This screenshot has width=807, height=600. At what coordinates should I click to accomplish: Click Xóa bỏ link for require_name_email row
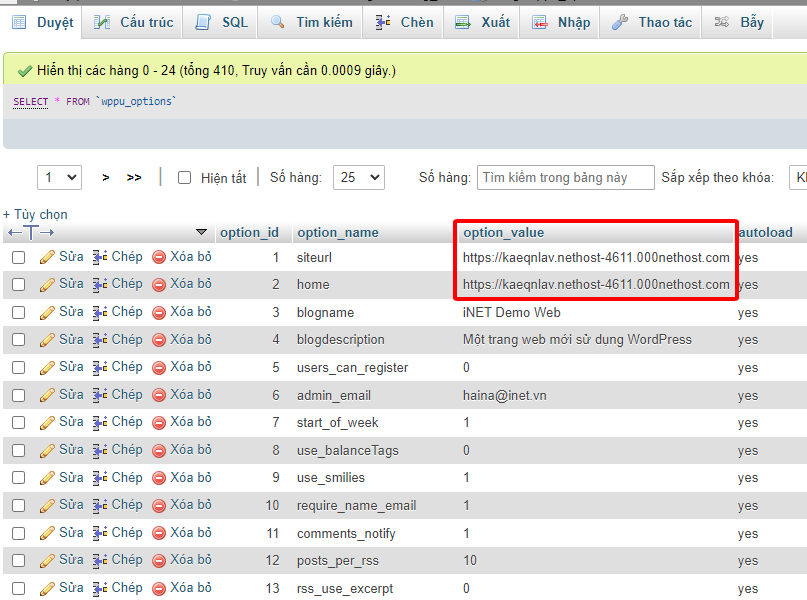pyautogui.click(x=191, y=505)
